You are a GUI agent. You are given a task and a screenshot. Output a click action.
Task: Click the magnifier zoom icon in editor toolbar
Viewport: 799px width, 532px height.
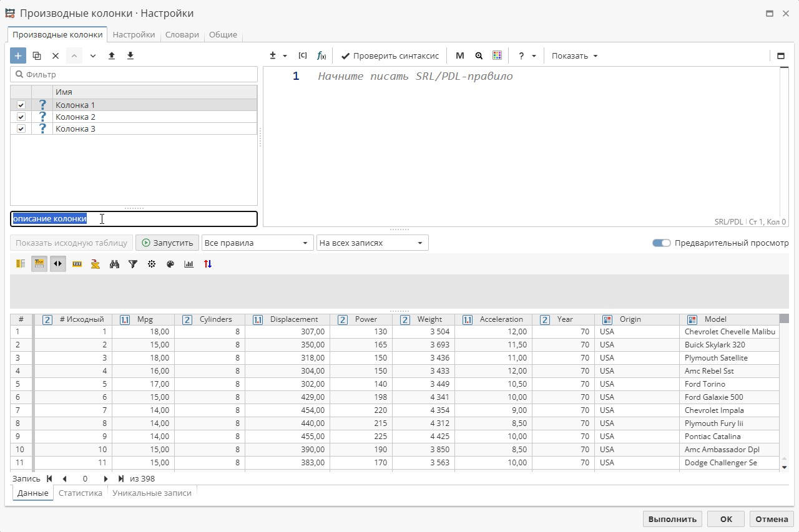(479, 56)
